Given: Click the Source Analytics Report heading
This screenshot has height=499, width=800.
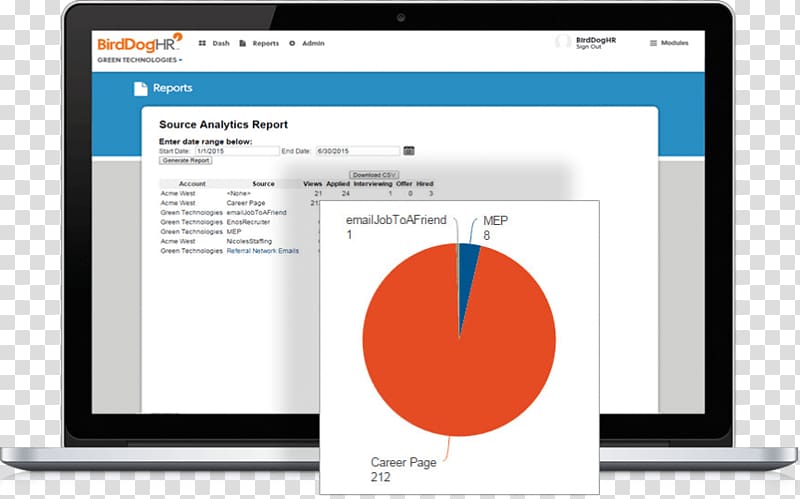Looking at the screenshot, I should click(x=223, y=124).
